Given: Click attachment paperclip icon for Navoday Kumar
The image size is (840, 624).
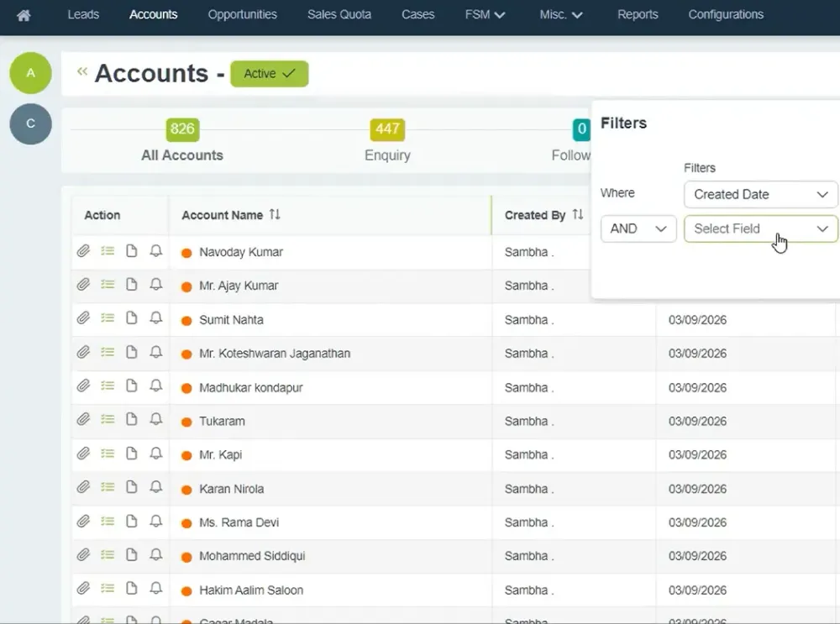Looking at the screenshot, I should 83,251.
